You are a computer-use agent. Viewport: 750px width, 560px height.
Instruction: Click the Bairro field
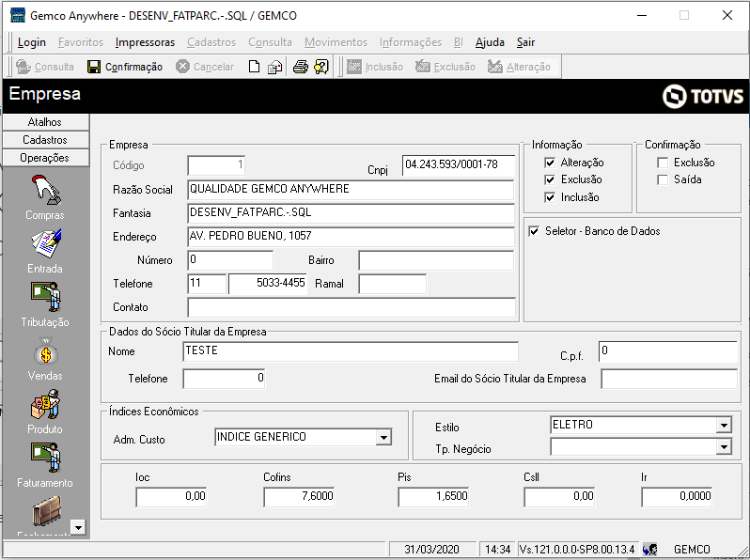point(436,260)
